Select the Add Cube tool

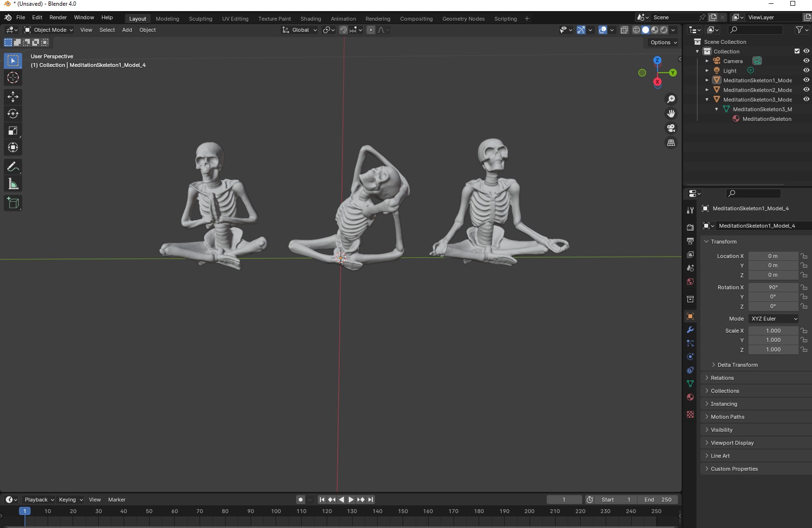pos(13,203)
